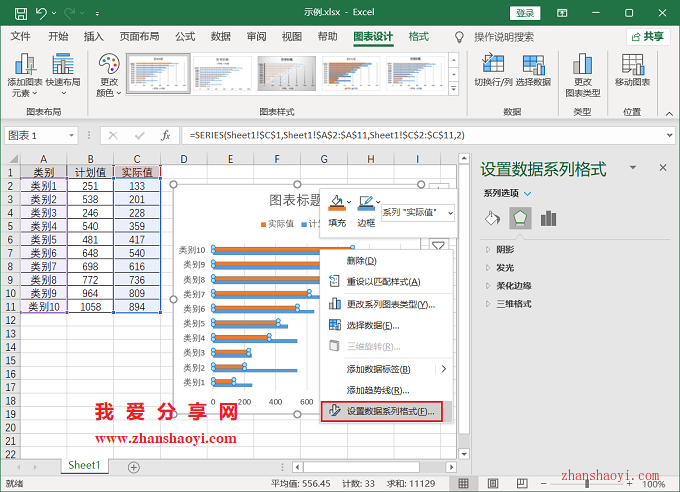Click the Share (共享) button
Screen dimensions: 680x492
(648, 37)
